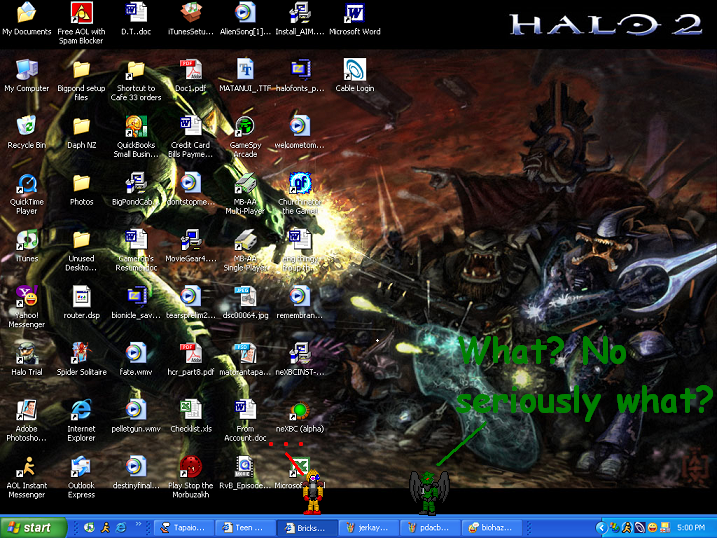
Task: Open the neXBCINST installer icon
Action: pos(300,353)
